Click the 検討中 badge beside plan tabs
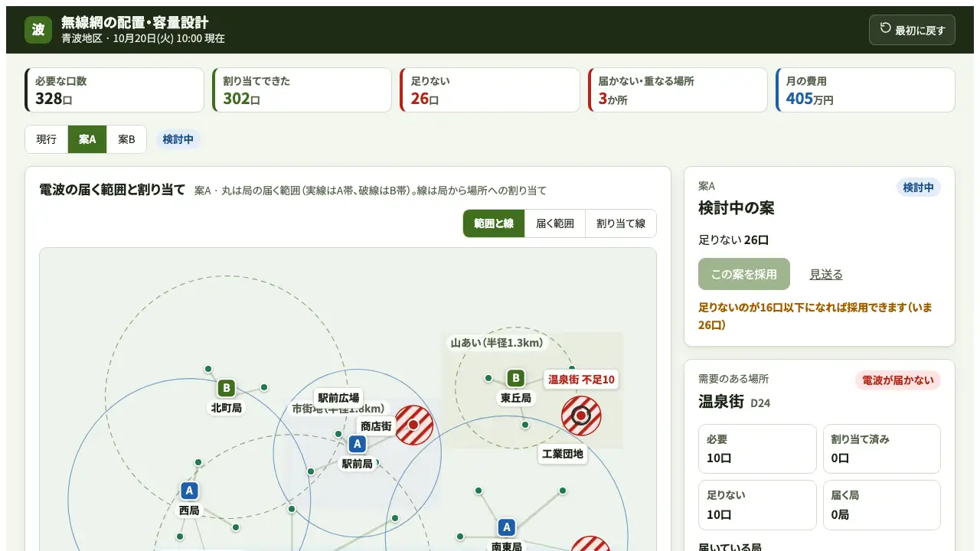This screenshot has width=980, height=551. click(178, 139)
